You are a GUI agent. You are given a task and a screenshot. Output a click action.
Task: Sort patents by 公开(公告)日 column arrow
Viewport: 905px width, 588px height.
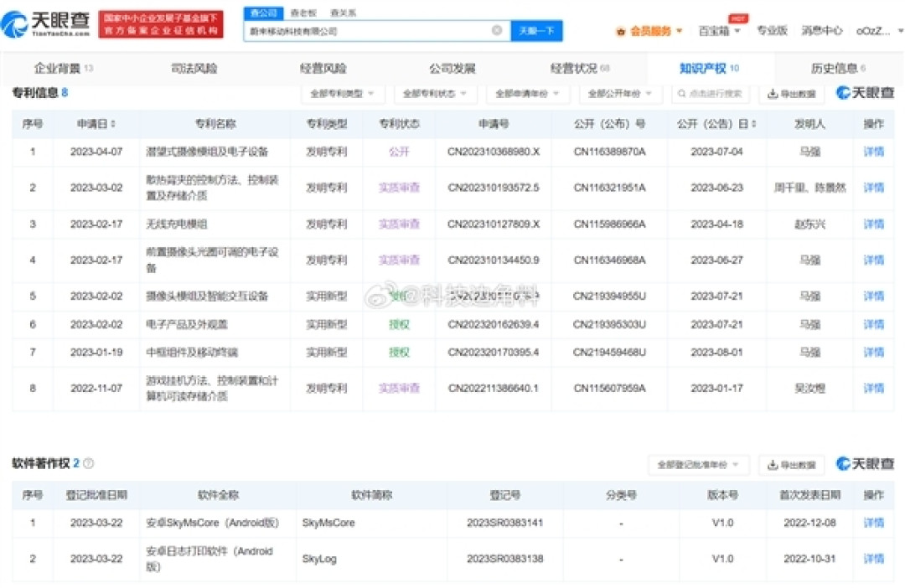point(754,123)
